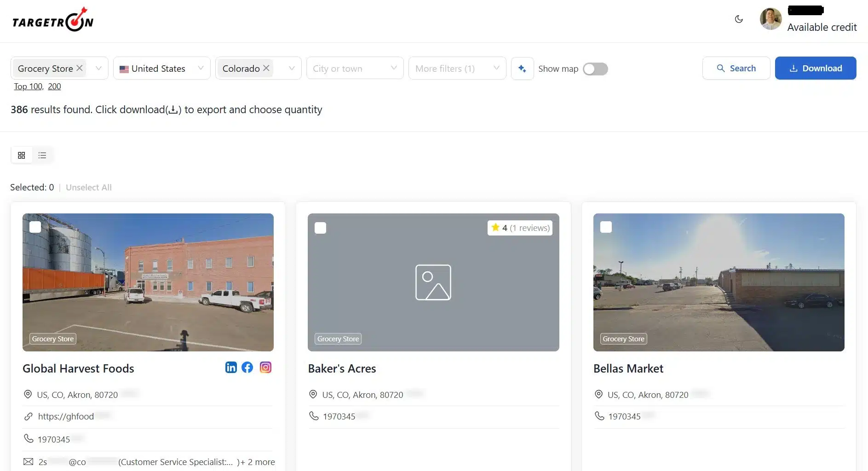Select the Baker's Acres checkbox
868x471 pixels.
tap(321, 228)
